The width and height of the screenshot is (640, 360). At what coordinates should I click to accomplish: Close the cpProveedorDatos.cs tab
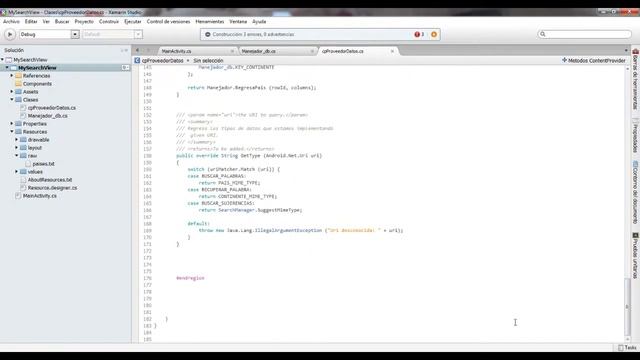[x=392, y=51]
